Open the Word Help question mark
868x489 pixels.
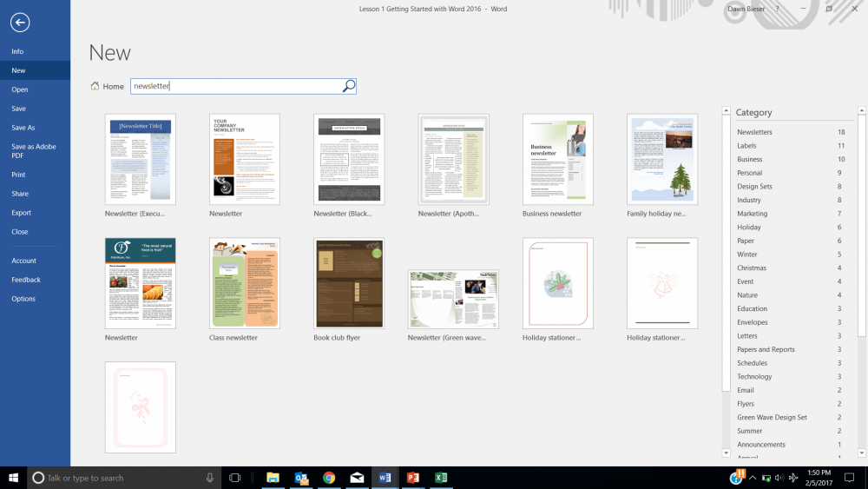pos(778,9)
